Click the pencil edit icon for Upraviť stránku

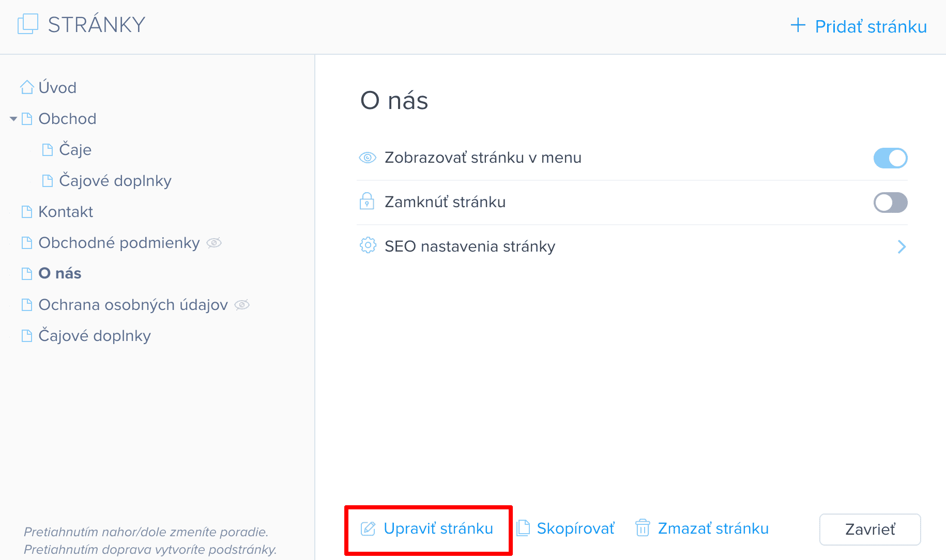368,528
